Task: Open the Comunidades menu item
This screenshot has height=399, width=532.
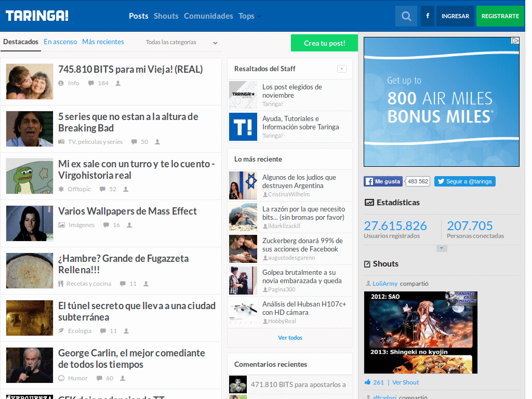Action: tap(208, 16)
